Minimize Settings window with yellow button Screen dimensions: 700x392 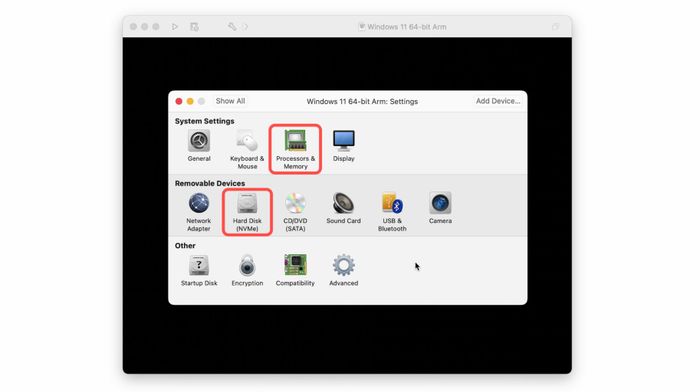tap(190, 101)
